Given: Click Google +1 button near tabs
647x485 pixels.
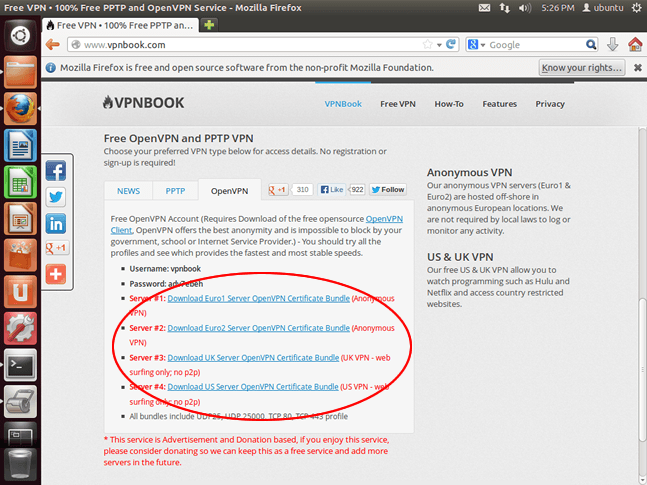Looking at the screenshot, I should [278, 189].
